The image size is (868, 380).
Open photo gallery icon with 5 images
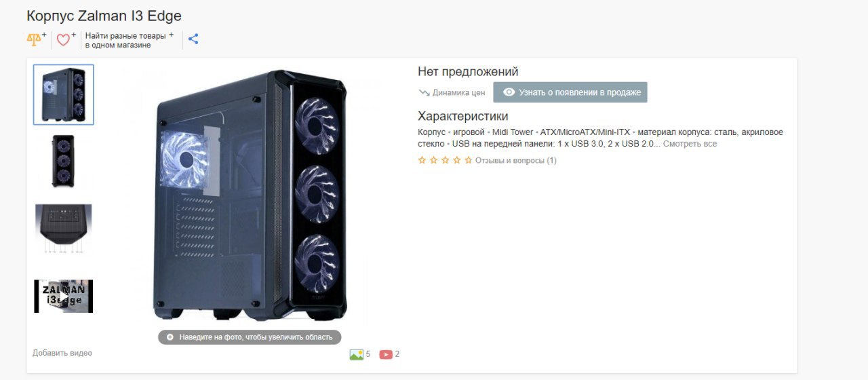357,354
